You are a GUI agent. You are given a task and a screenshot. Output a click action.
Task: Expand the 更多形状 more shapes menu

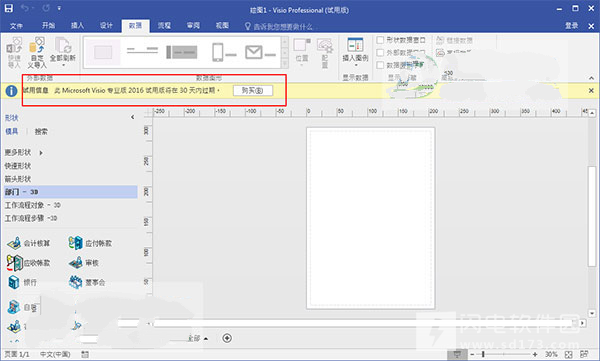[24, 152]
